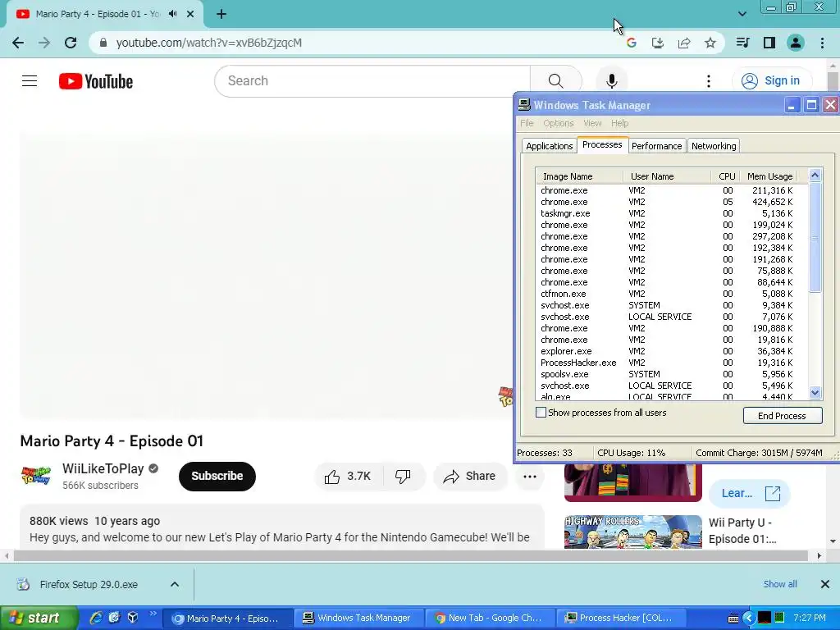
Task: Click the Share button under video
Action: 470,476
